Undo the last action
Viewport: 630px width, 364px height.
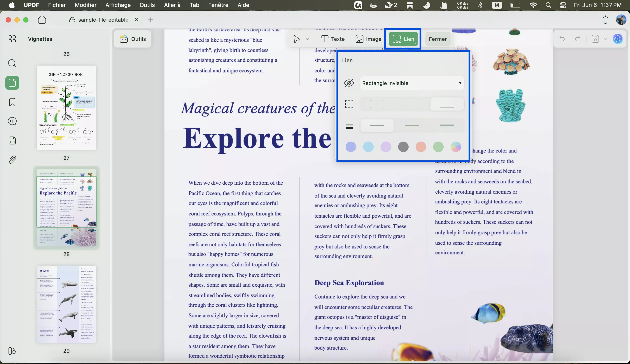point(562,39)
